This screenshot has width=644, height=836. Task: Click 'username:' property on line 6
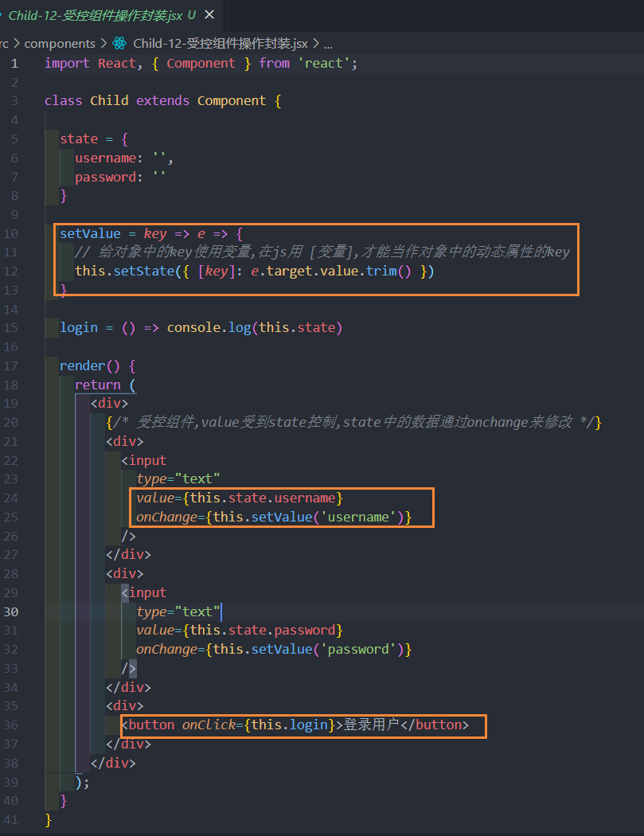pos(109,158)
